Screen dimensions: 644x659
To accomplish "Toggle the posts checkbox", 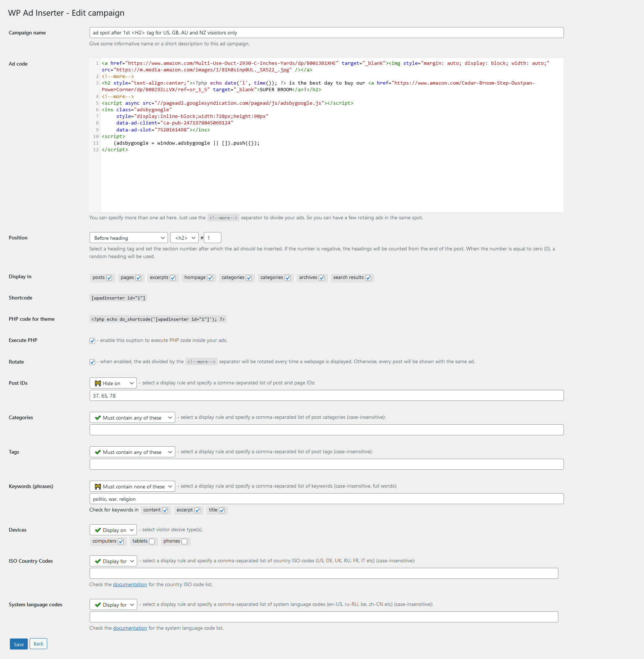I will point(109,278).
